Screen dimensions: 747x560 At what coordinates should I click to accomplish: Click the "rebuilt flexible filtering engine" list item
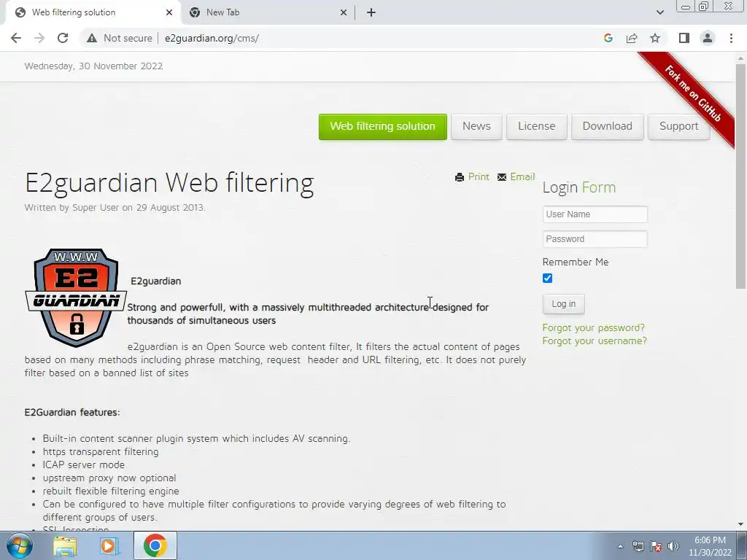pos(111,491)
